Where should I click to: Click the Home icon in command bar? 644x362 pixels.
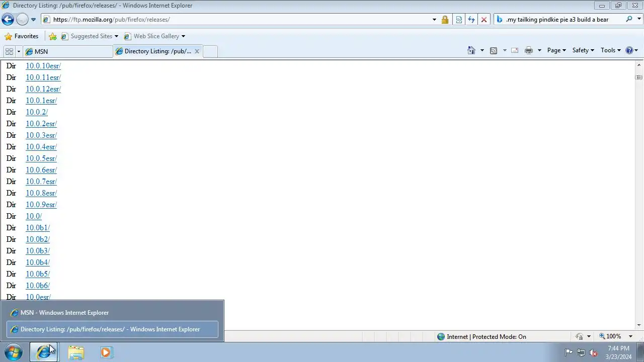(x=471, y=50)
